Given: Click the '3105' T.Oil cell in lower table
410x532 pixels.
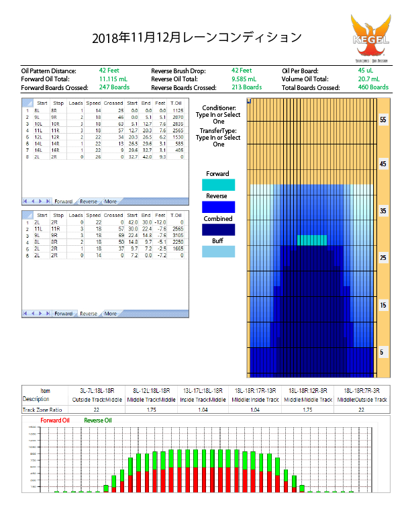Looking at the screenshot, I should 176,235.
